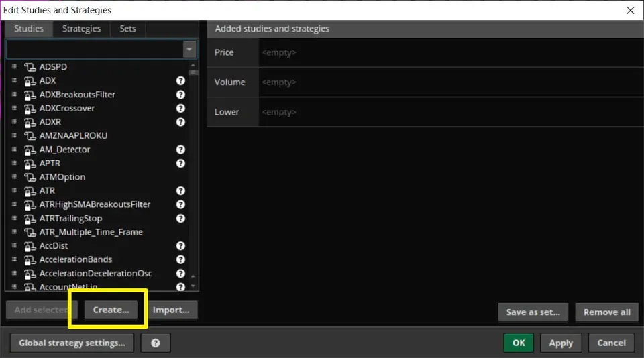Click the Create... button
Viewport: 644px width, 358px height.
click(111, 310)
